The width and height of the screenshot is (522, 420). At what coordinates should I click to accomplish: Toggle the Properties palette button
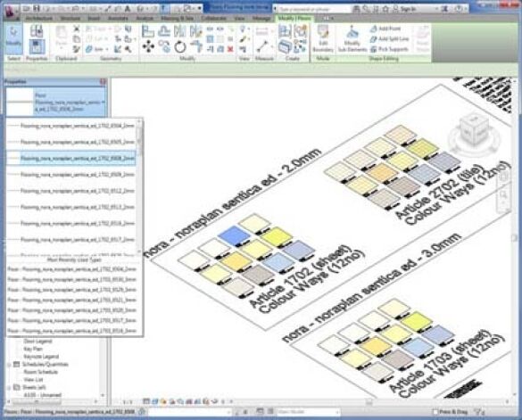click(37, 46)
